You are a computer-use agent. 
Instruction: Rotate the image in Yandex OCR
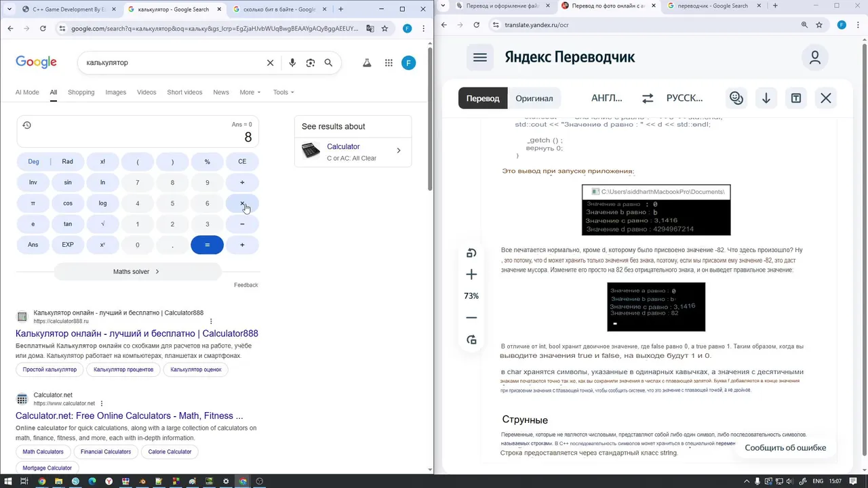[472, 253]
